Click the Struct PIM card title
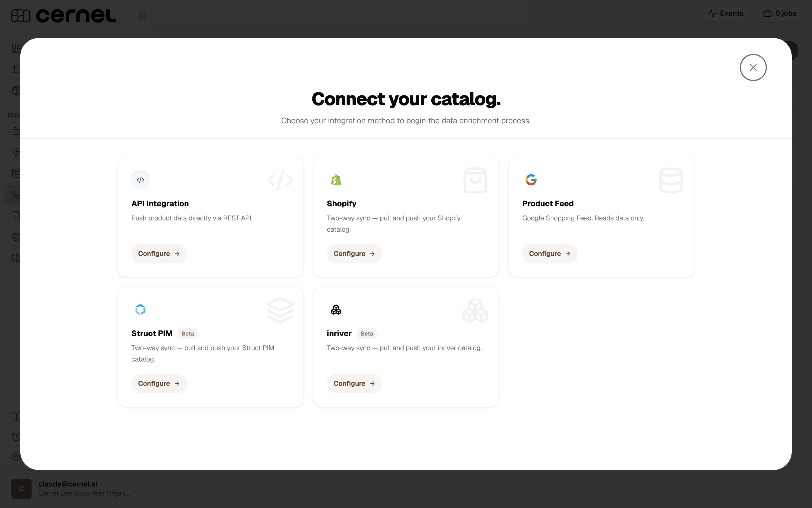This screenshot has height=508, width=812. (x=152, y=333)
